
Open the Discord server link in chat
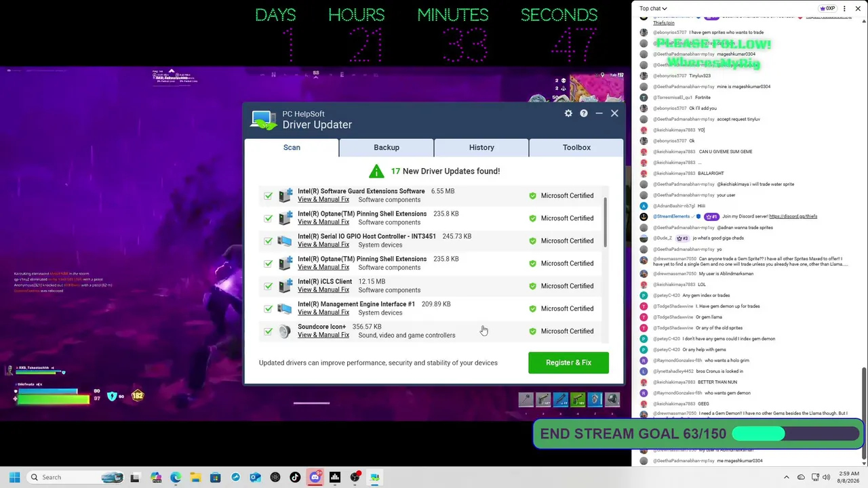click(x=793, y=216)
